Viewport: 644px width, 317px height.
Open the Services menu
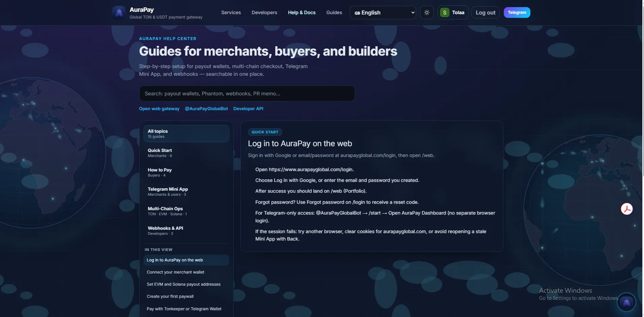pyautogui.click(x=231, y=12)
